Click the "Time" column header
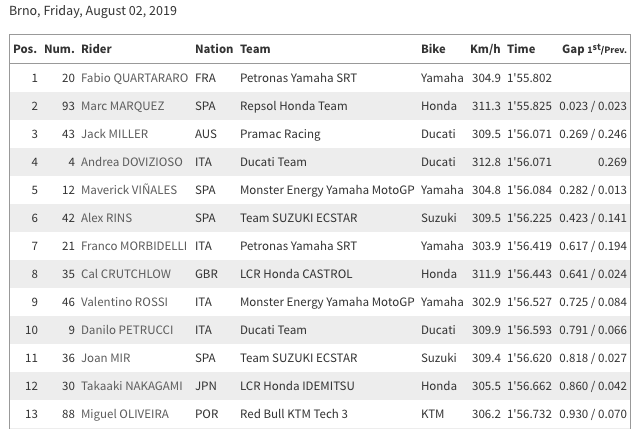The height and width of the screenshot is (429, 637). (x=521, y=49)
